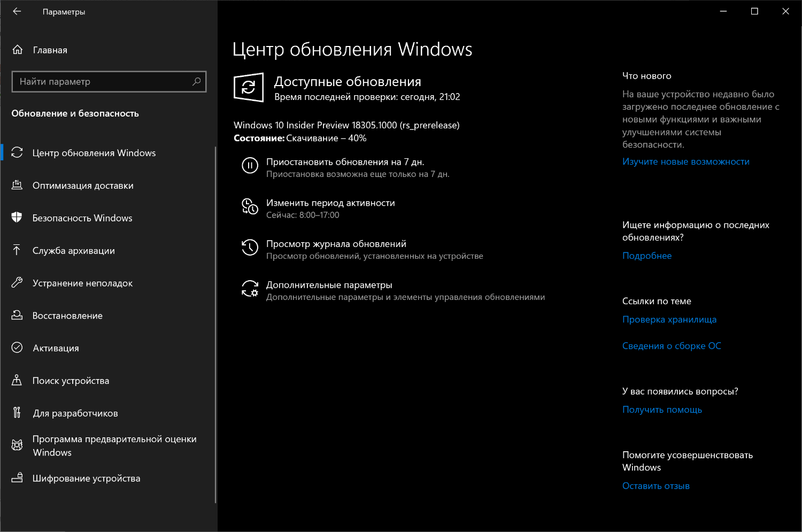This screenshot has height=532, width=802.
Task: Click the Оставить отзыв link
Action: [x=656, y=485]
